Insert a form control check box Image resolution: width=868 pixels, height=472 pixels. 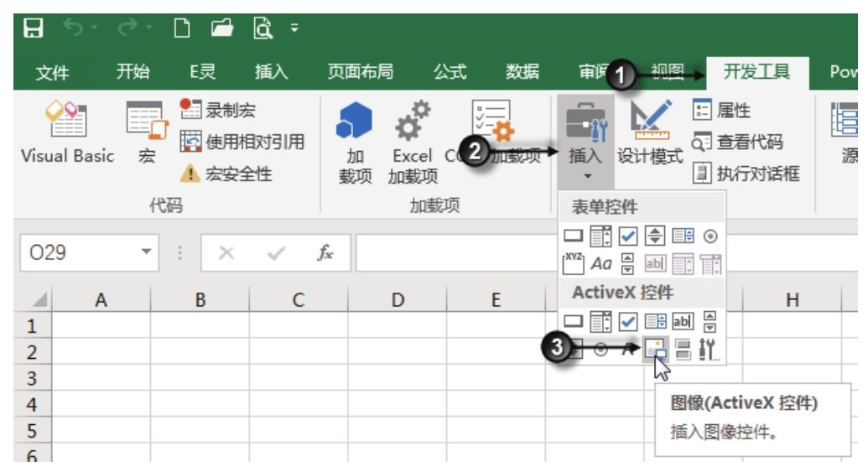[628, 236]
